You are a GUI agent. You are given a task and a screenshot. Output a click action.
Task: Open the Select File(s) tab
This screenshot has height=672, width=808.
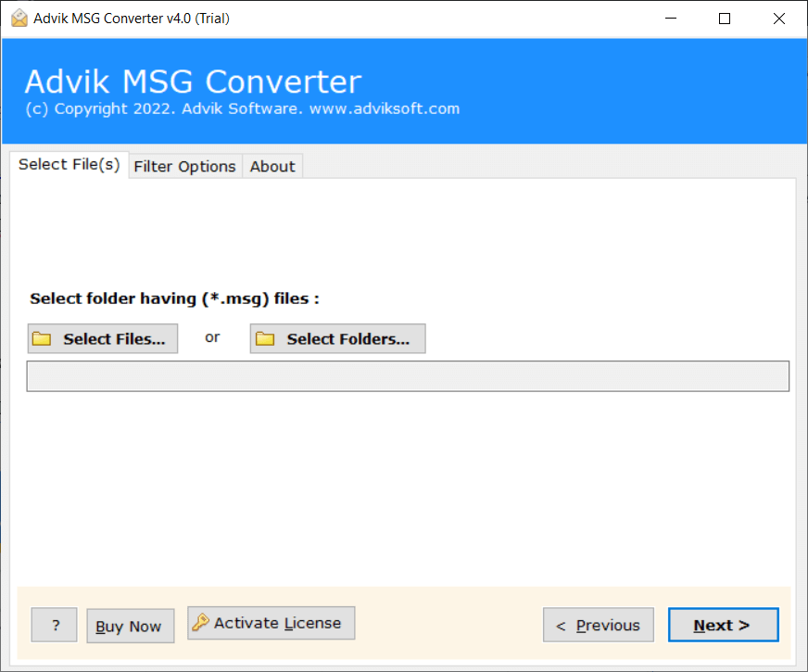(69, 164)
